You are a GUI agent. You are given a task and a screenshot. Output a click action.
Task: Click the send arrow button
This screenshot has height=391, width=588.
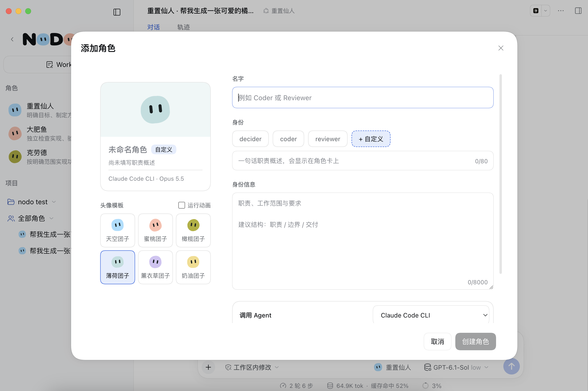click(x=511, y=366)
